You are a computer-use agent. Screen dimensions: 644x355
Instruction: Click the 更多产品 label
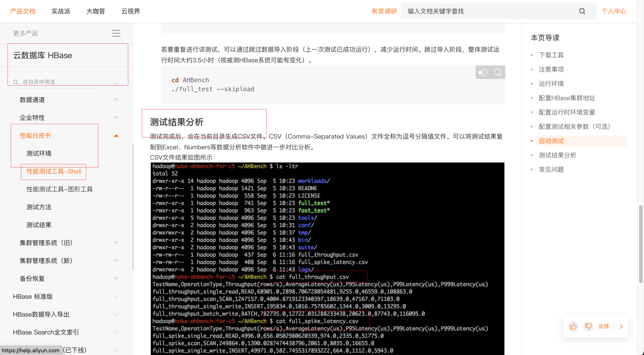point(25,33)
